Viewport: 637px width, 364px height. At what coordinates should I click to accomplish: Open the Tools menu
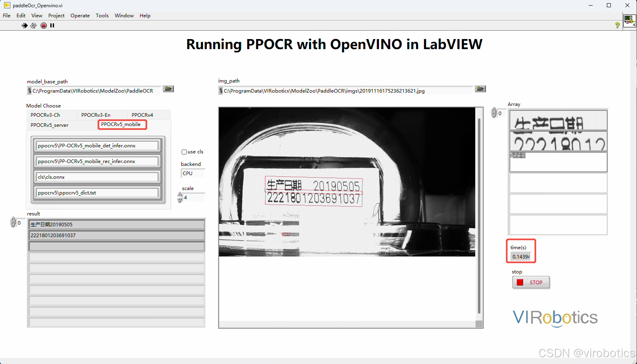102,16
